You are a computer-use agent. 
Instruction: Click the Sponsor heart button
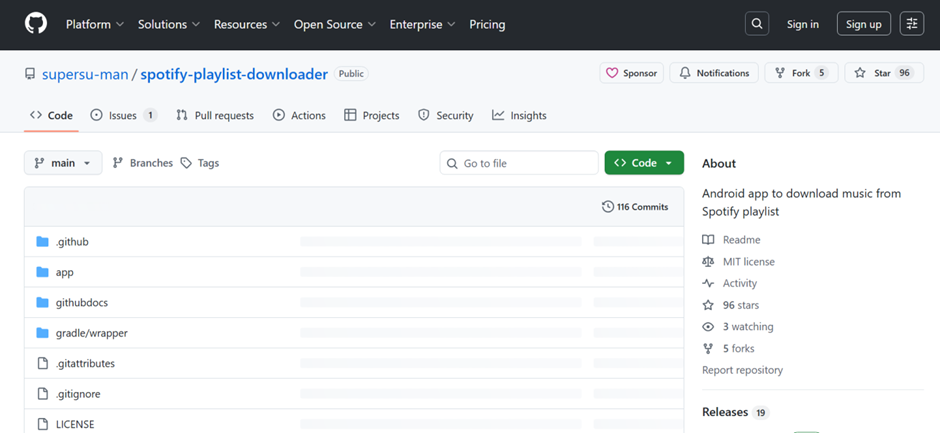pos(631,73)
